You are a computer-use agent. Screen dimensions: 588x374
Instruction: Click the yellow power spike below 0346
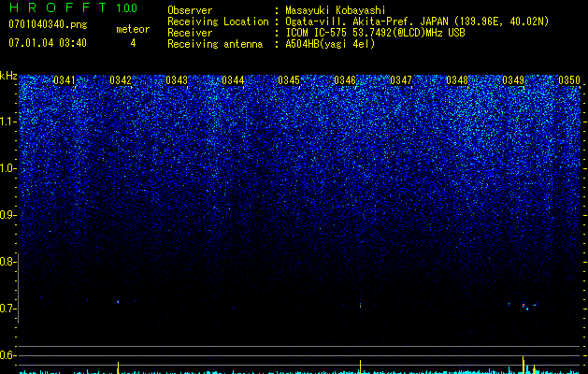point(361,367)
